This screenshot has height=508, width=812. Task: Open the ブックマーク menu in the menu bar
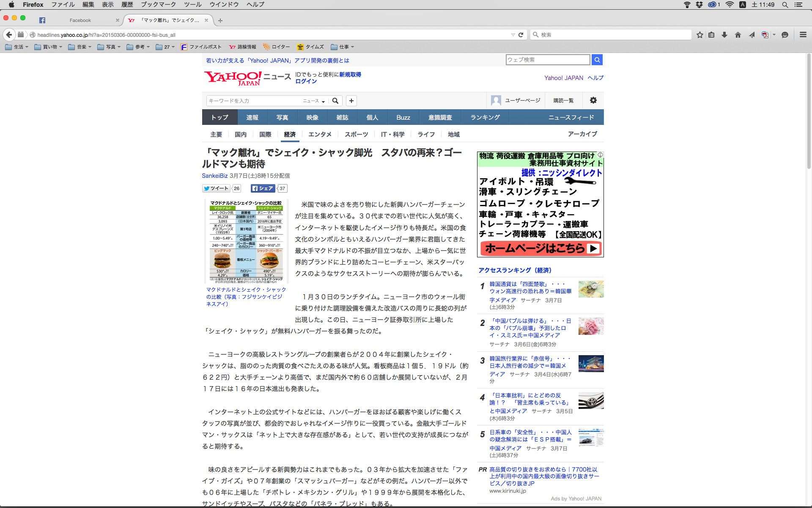point(158,5)
